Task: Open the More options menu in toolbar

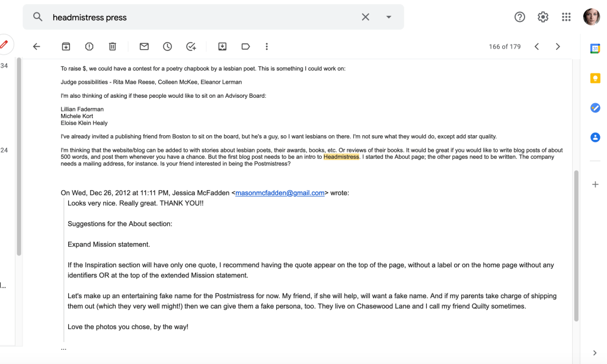Action: tap(267, 46)
